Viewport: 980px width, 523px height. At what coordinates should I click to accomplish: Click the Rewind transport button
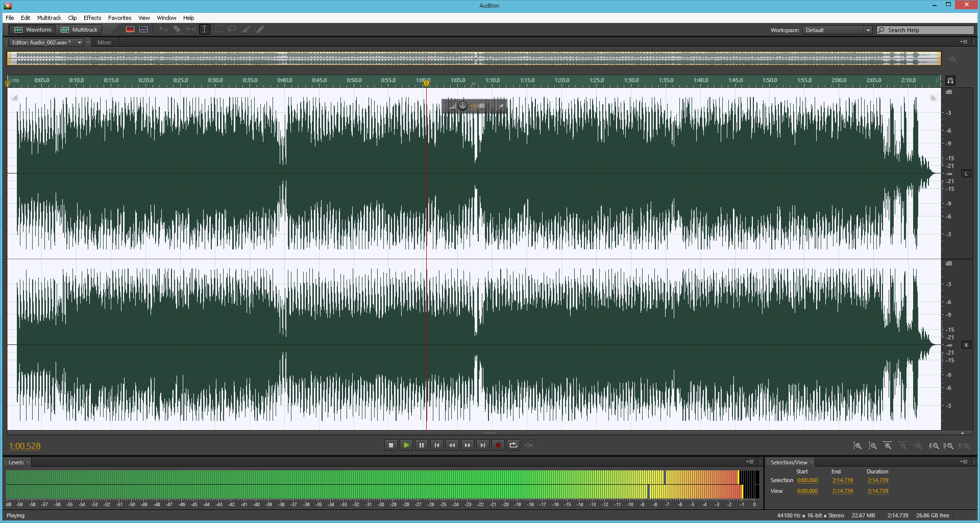click(452, 445)
